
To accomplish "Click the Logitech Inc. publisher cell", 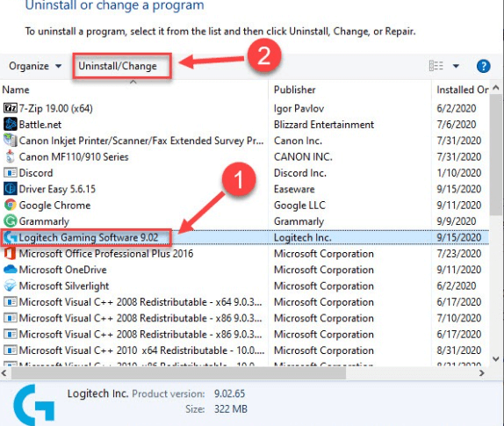I will (x=302, y=237).
